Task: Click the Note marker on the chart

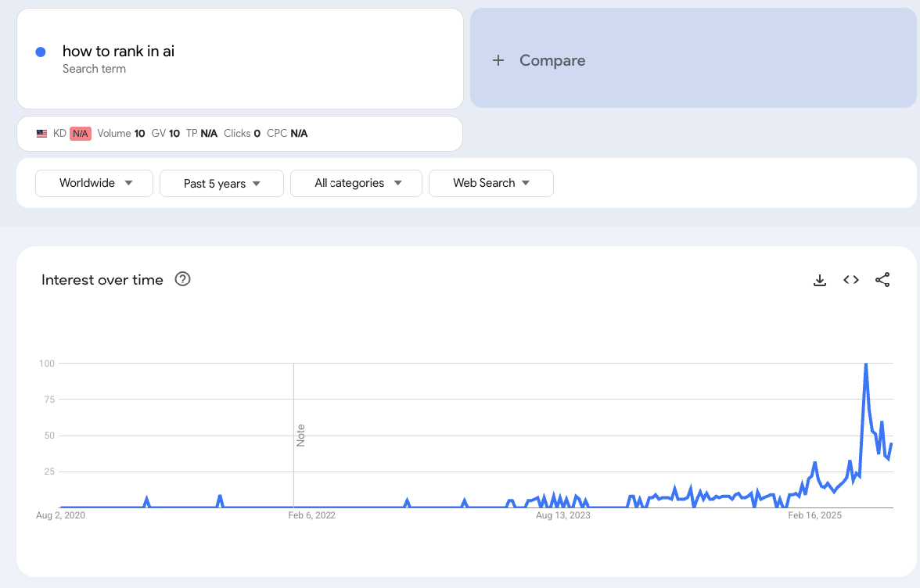Action: click(x=300, y=436)
